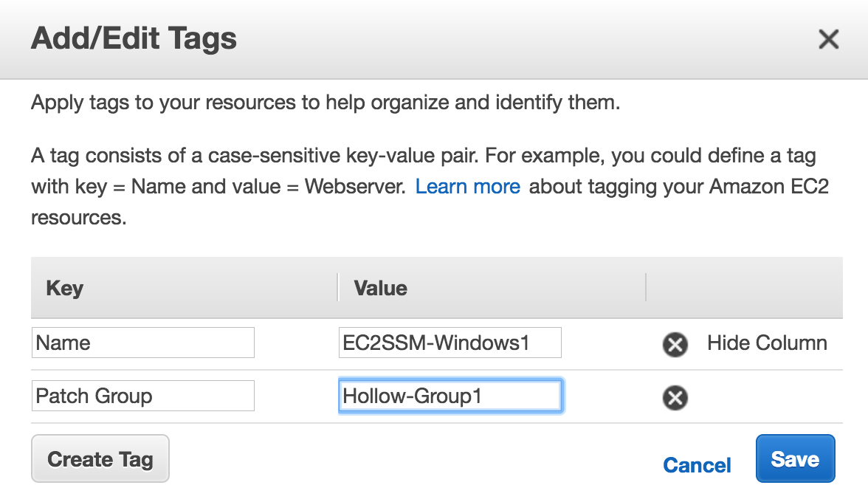Focus the Name key field
Viewport: 868px width, 502px height.
pos(143,343)
